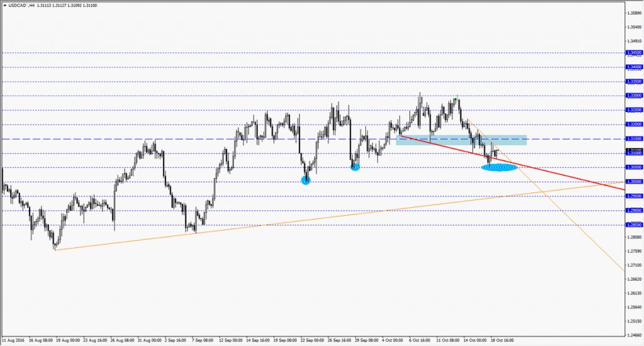Click the 16 Aug 08:00 time axis label
644x346 pixels.
point(41,341)
